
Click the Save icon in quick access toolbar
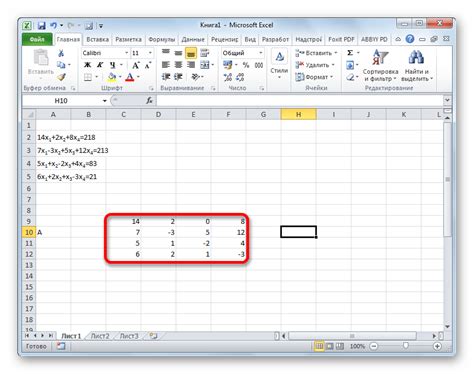(42, 26)
